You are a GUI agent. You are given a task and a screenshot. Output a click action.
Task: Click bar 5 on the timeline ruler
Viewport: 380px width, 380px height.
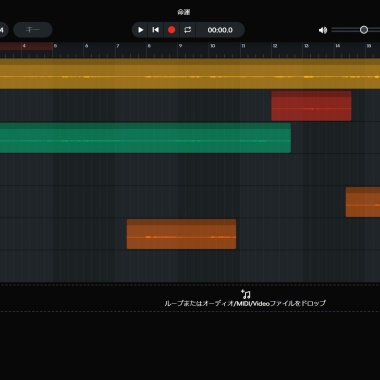pyautogui.click(x=55, y=46)
